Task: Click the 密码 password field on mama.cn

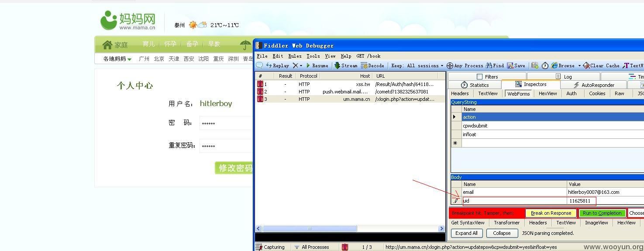Action: click(x=226, y=123)
